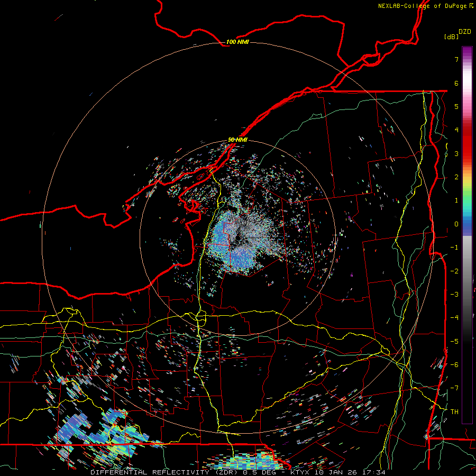Click the -1 value on the color scale
Viewport: 476px width, 476px height.
click(454, 248)
